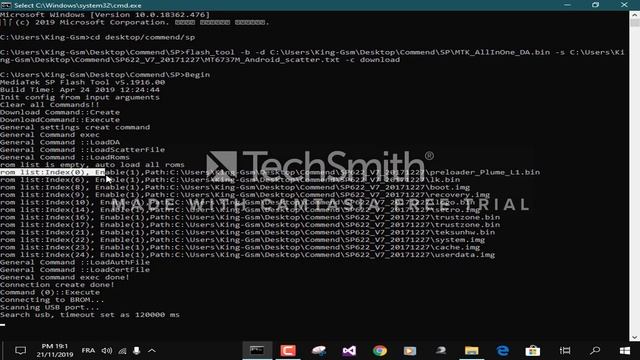This screenshot has width=640, height=360.
Task: Click the rom list line for preloader_Plume_L1.bin
Action: [270, 172]
